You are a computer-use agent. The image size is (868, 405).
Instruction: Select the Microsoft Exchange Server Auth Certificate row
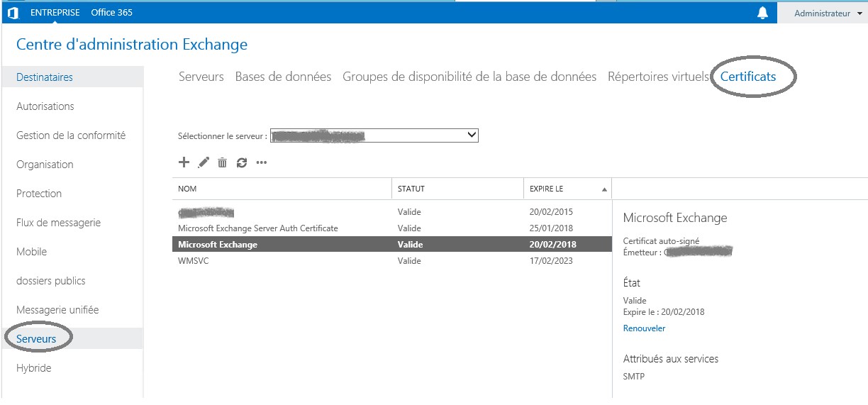(x=391, y=228)
